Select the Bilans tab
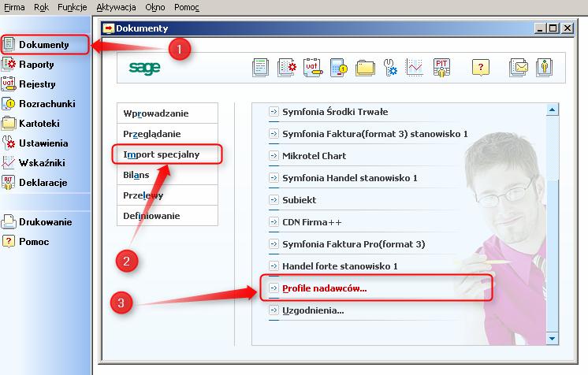 (x=167, y=175)
